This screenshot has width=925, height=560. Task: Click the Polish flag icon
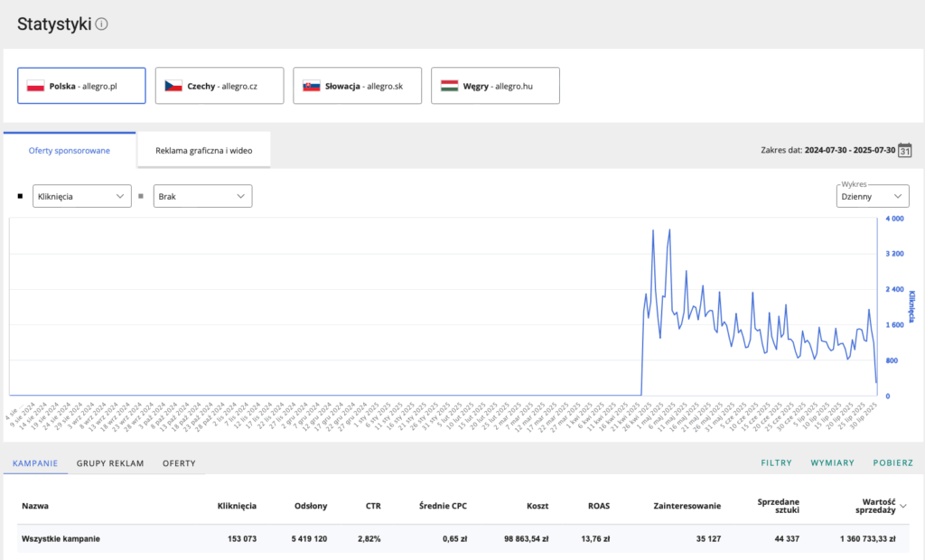36,86
